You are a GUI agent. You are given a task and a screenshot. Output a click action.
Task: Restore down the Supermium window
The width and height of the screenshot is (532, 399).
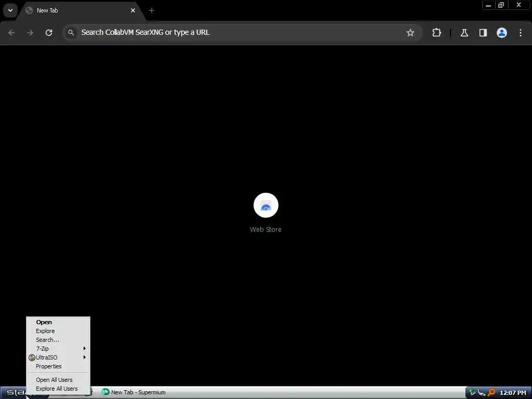click(x=501, y=5)
